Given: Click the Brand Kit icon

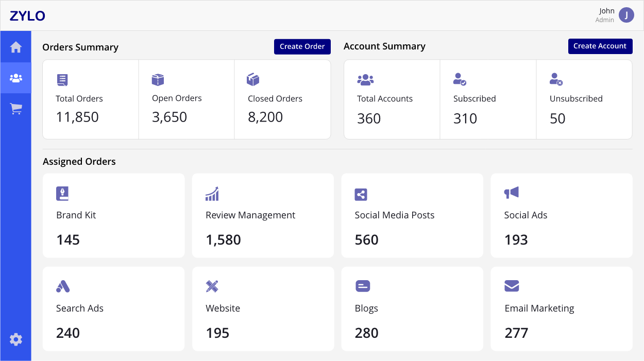Looking at the screenshot, I should [x=62, y=194].
